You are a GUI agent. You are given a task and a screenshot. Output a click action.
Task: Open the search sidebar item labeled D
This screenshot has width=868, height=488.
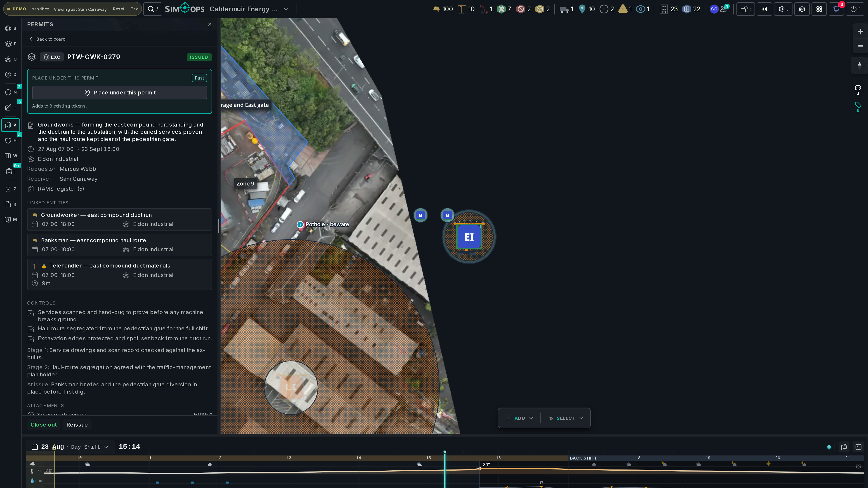pyautogui.click(x=10, y=74)
